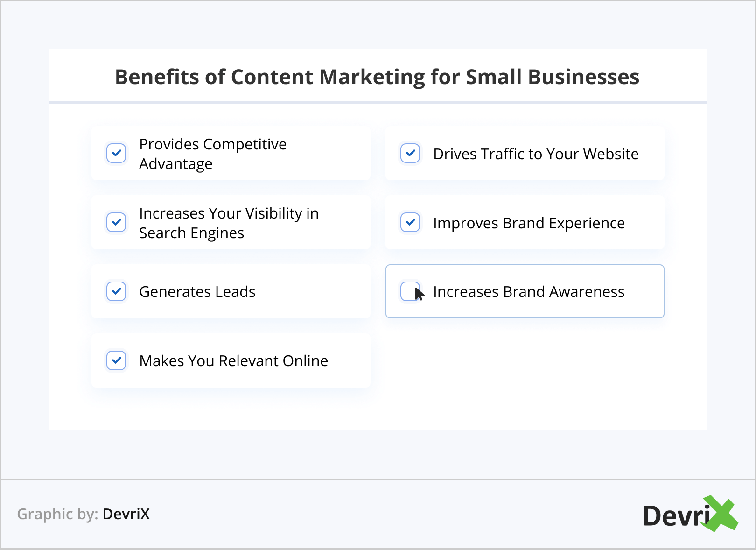The image size is (756, 550).
Task: Uncheck the Makes You Relevant Online checkbox
Action: tap(116, 360)
